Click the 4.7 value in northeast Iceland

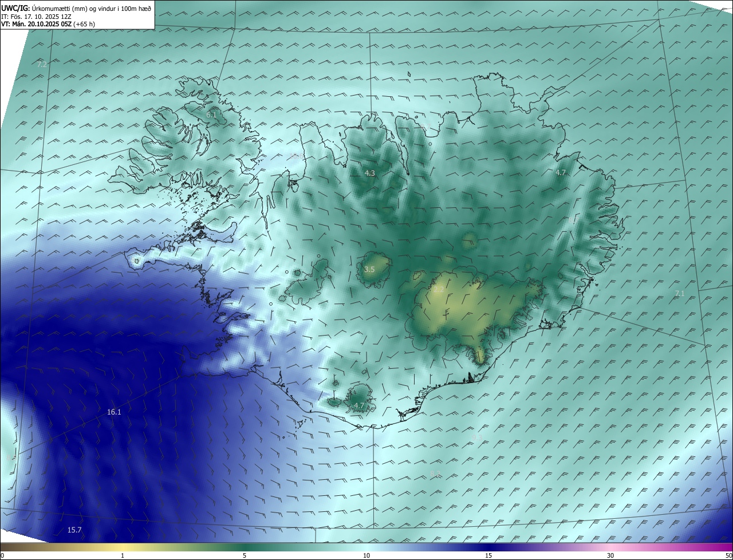pos(561,172)
